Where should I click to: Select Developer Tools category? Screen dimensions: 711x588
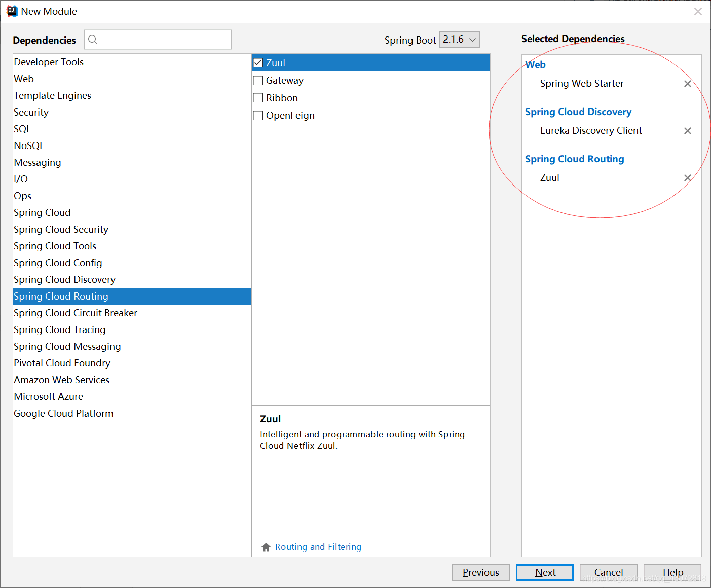132,62
